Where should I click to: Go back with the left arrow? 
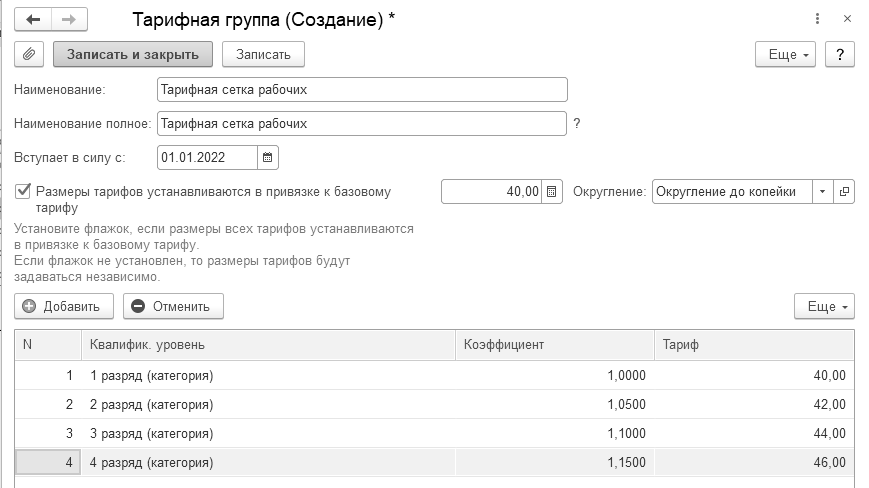[33, 19]
